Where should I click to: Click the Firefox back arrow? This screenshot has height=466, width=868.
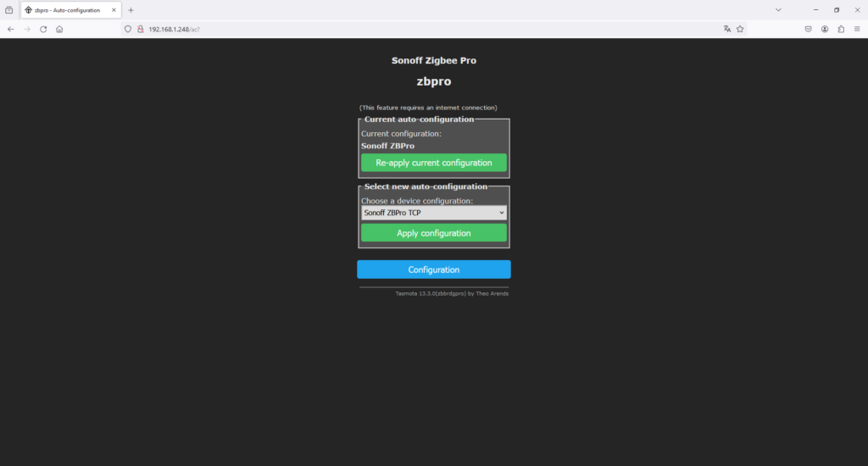11,29
